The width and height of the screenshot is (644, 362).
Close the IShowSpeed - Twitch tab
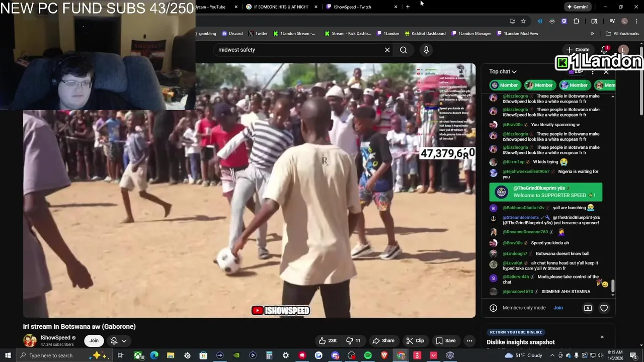(395, 7)
